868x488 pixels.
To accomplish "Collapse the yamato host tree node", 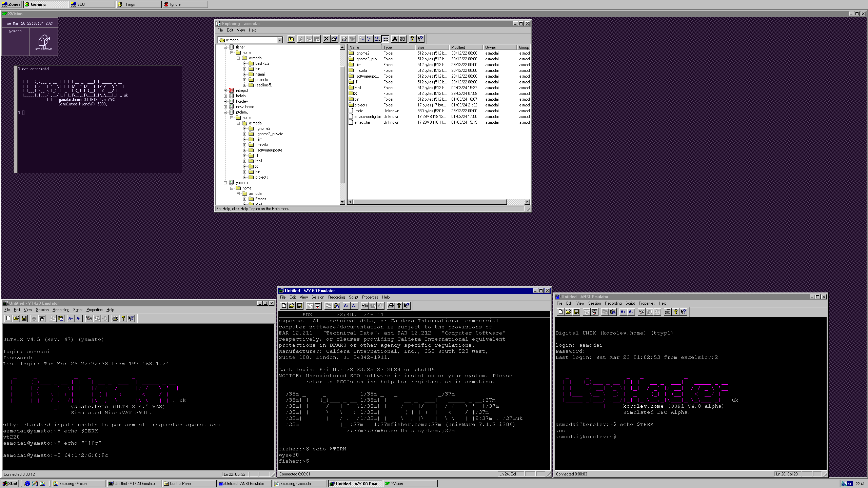I will click(x=225, y=183).
